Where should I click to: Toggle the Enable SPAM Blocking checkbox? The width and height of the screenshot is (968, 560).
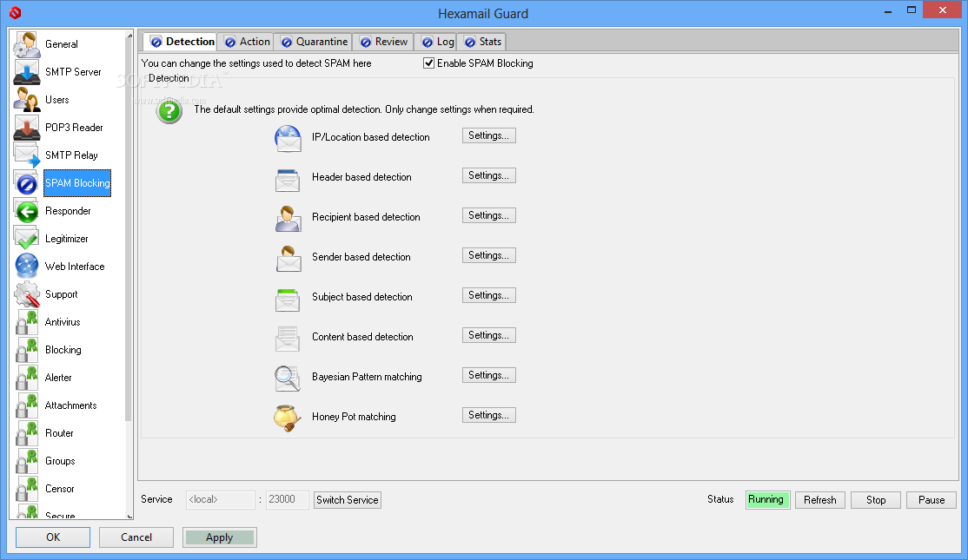point(428,63)
